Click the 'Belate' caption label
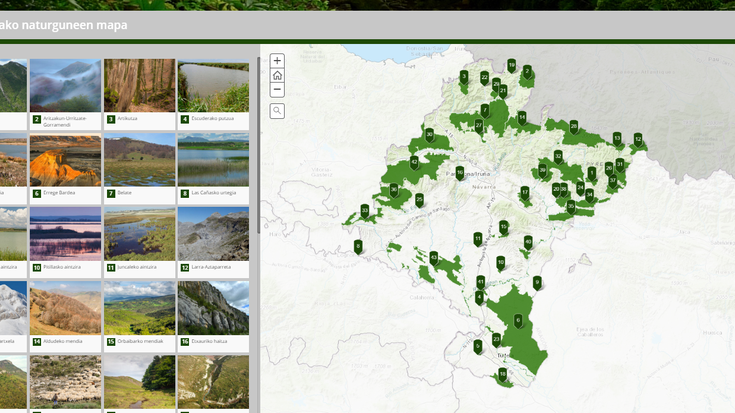735x413 pixels. 124,193
